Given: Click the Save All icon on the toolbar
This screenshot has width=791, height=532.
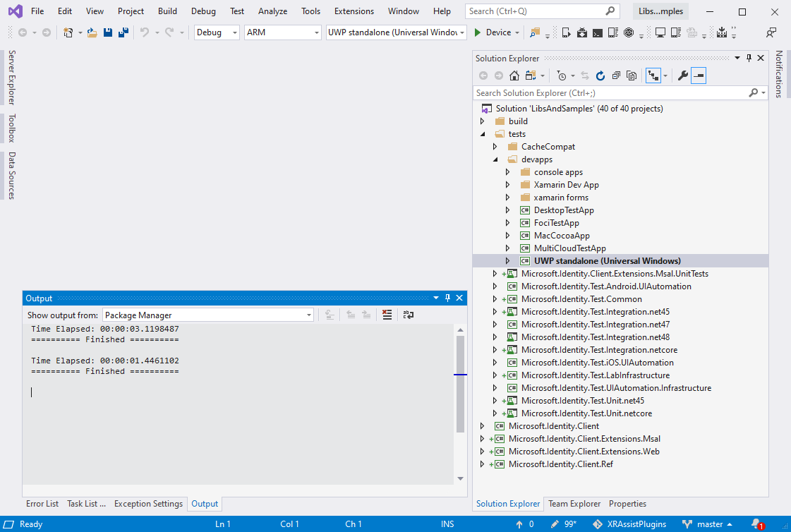Looking at the screenshot, I should pos(123,32).
